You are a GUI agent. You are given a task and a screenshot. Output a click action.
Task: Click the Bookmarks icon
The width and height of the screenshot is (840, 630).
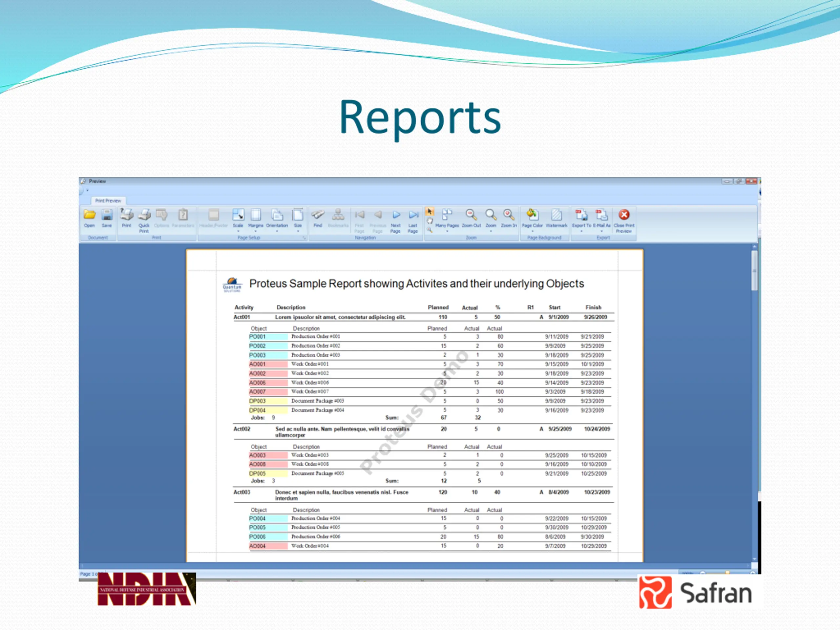point(338,218)
